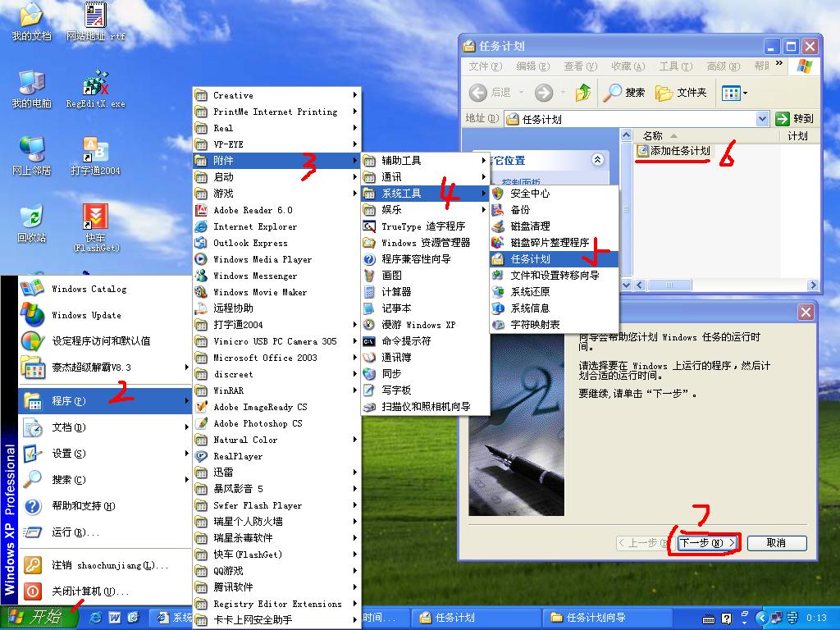Expand the 附件 submenu in Programs
Screen dimensions: 840x630
point(276,161)
